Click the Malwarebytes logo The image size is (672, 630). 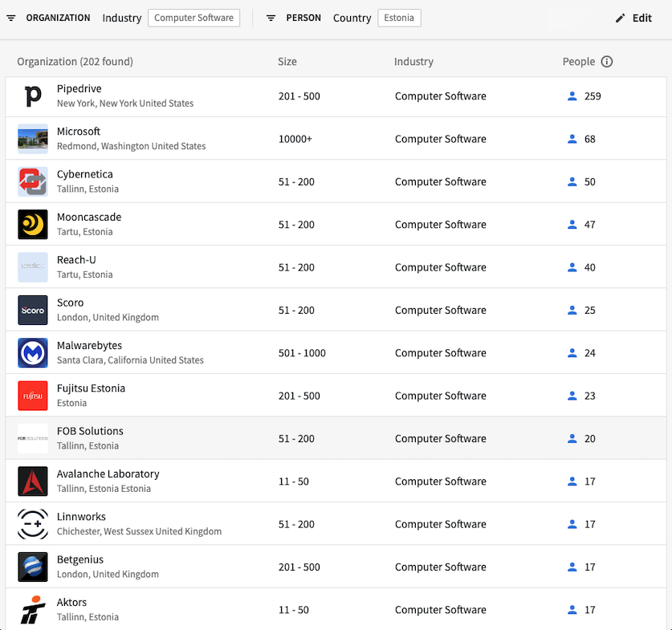point(31,352)
